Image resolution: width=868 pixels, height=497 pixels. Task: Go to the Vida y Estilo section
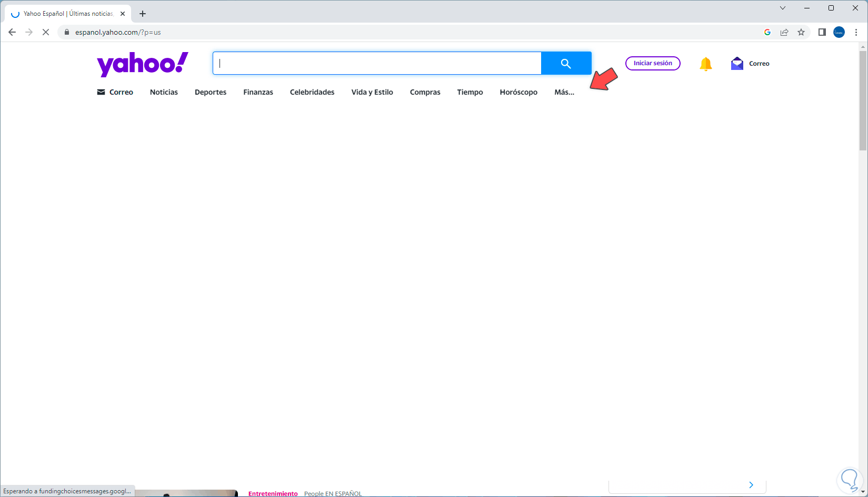click(x=372, y=92)
